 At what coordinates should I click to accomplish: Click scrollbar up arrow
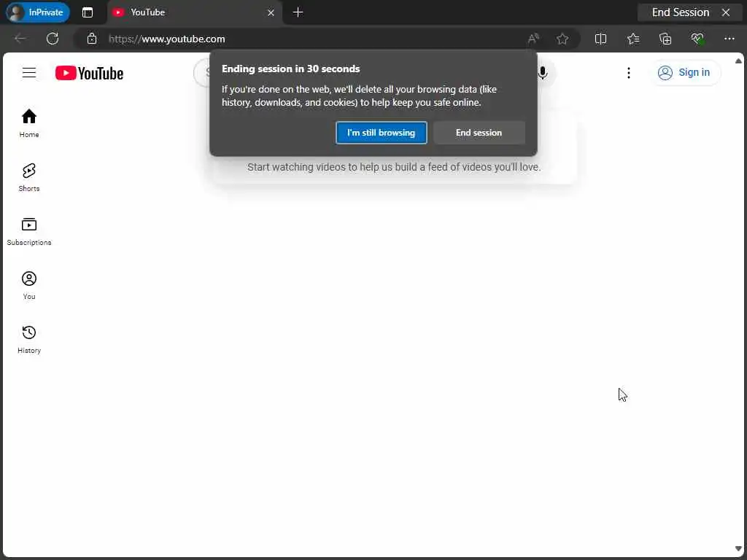pos(738,61)
